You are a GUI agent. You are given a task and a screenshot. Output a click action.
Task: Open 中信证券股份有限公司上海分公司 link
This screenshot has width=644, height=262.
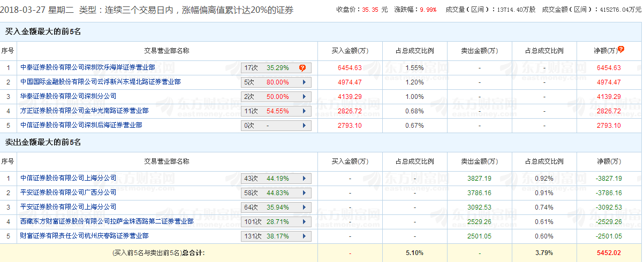(x=68, y=178)
